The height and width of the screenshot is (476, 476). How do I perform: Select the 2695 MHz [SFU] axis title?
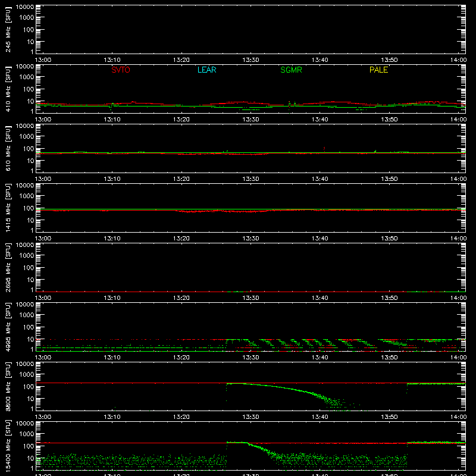pos(8,268)
